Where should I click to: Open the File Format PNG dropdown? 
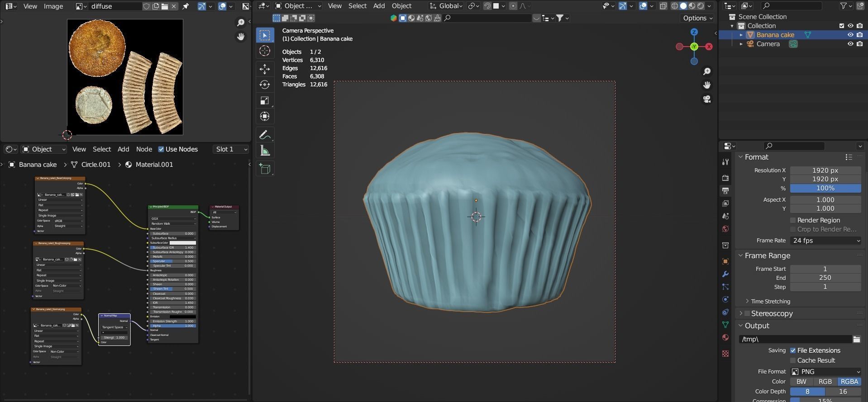[825, 372]
